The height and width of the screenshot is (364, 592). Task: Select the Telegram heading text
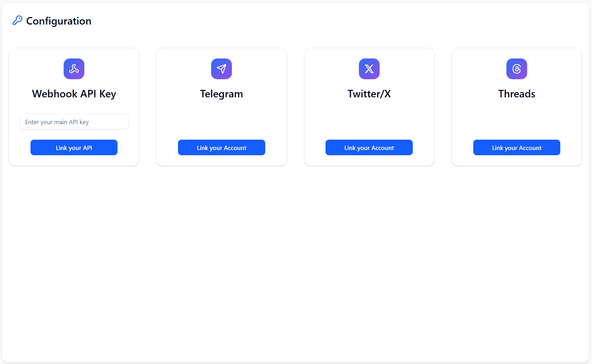(221, 94)
